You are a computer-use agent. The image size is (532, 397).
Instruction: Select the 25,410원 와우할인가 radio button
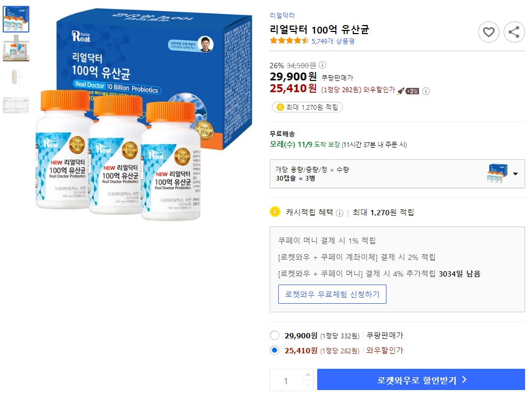pos(275,350)
